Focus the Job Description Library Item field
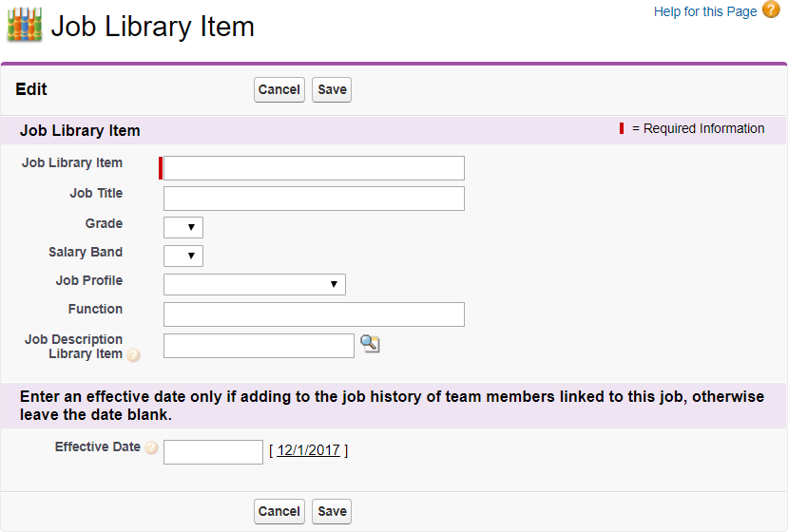 coord(259,346)
